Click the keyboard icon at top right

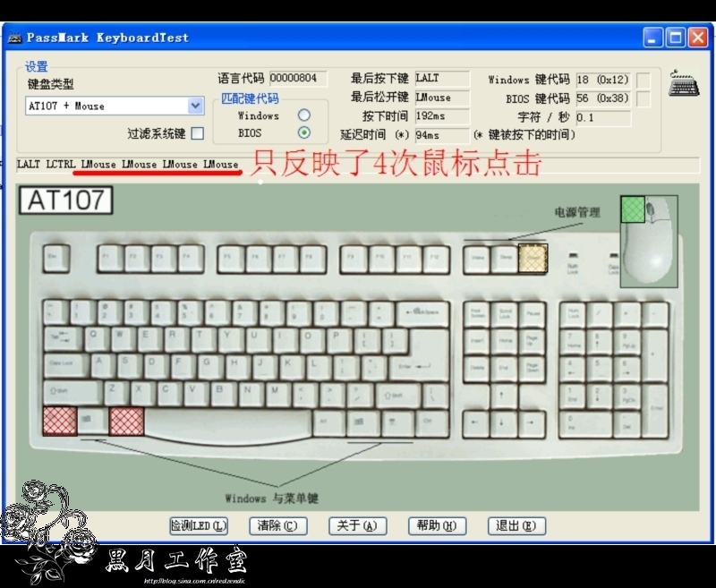pyautogui.click(x=684, y=83)
